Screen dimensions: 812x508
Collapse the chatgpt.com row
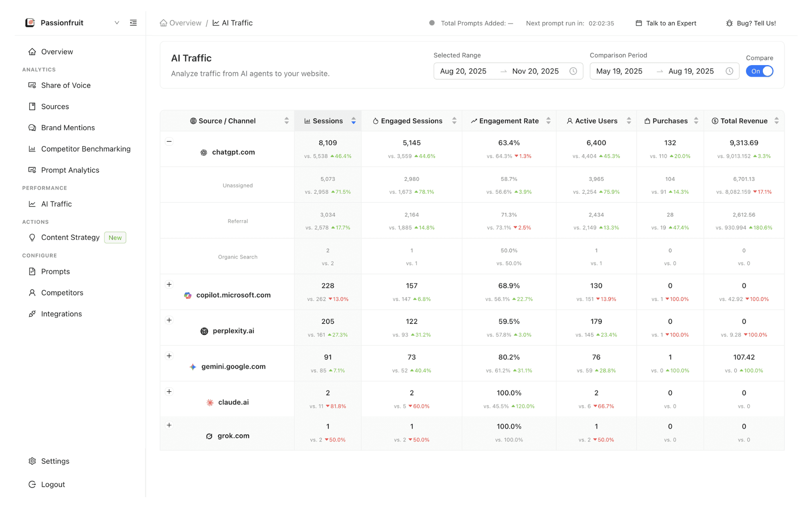pyautogui.click(x=169, y=141)
